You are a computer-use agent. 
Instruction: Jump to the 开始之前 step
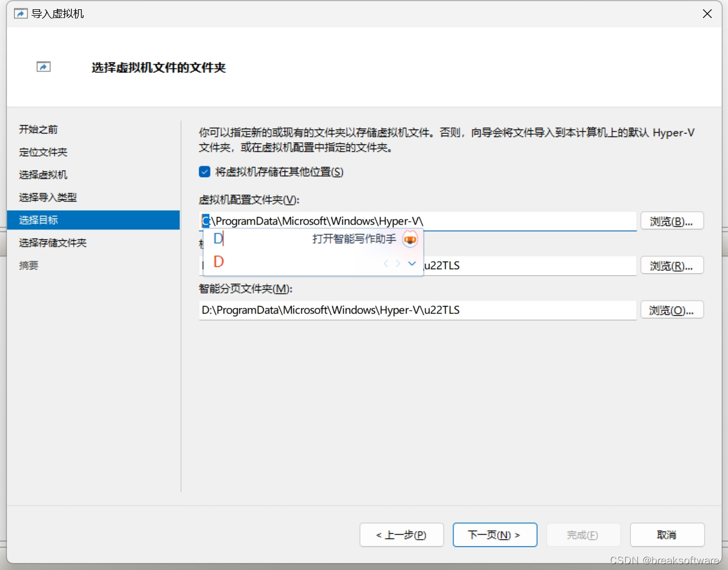(x=38, y=130)
